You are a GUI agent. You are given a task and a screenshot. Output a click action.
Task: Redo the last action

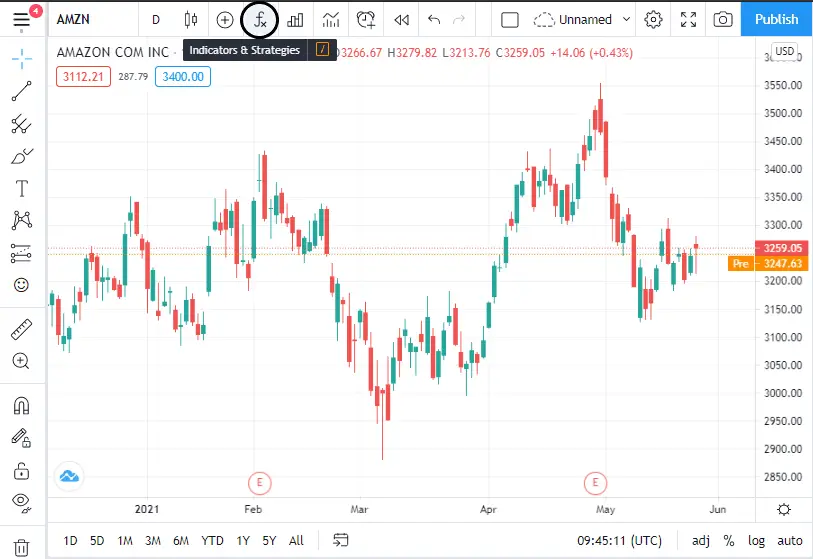459,20
